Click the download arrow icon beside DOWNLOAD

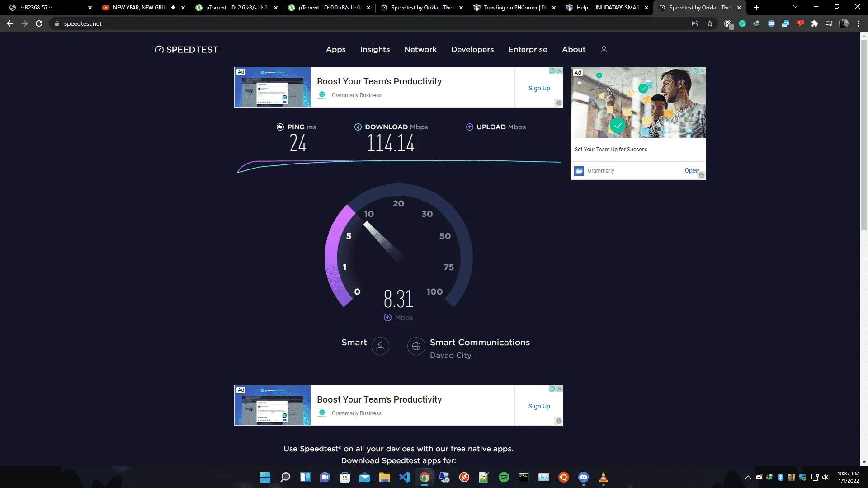tap(358, 127)
